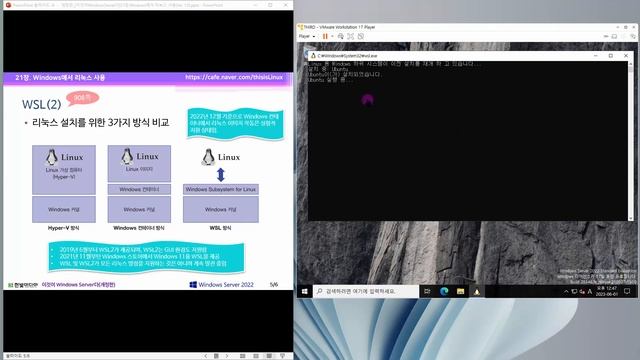Viewport: 640px width, 360px height.
Task: Switch to Normal view in PowerPoint
Action: click(242, 356)
